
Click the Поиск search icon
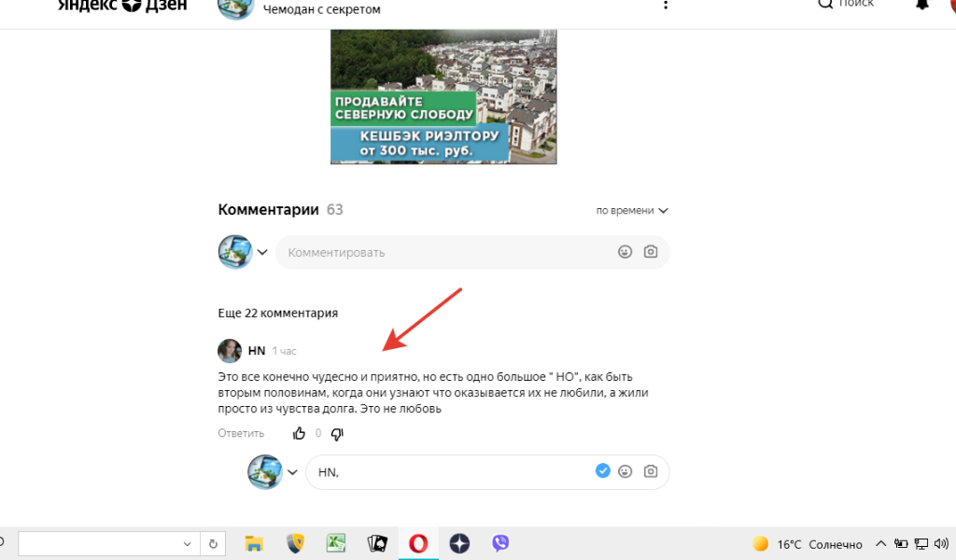tap(825, 5)
